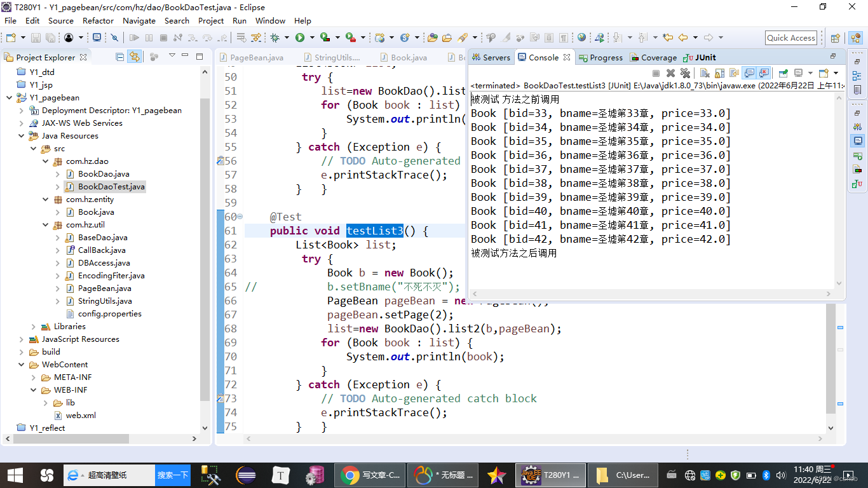Viewport: 868px width, 488px height.
Task: Click the Search flashlight toolbar icon
Action: click(x=462, y=37)
